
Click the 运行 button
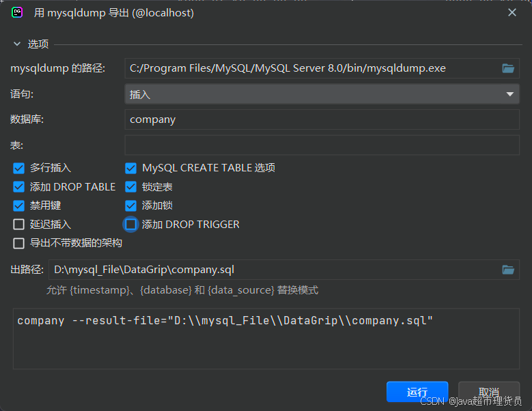417,392
